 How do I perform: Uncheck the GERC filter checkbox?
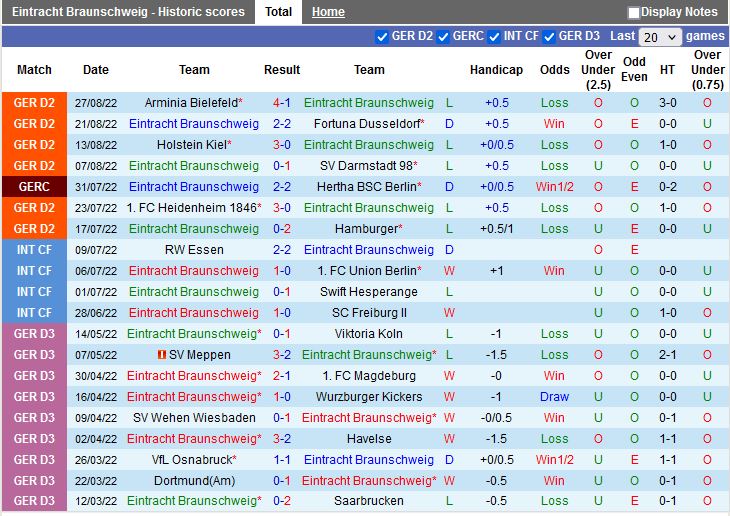tap(443, 37)
